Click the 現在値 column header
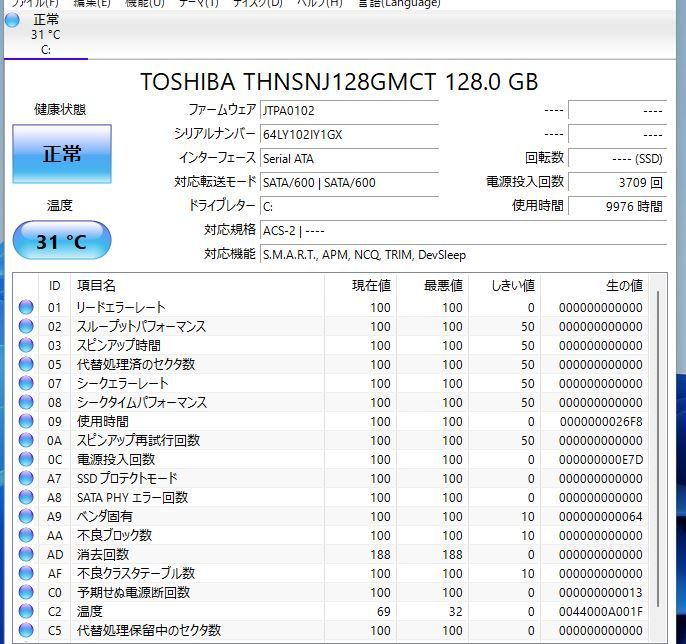This screenshot has height=644, width=686. tap(360, 286)
